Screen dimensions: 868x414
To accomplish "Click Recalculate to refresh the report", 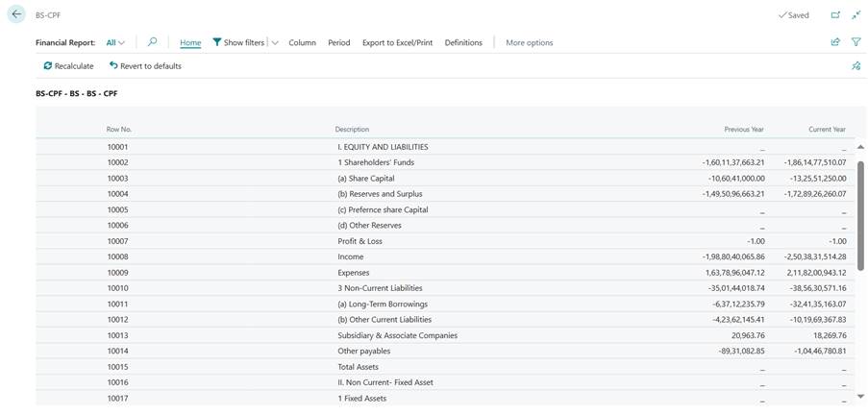I will click(x=68, y=66).
